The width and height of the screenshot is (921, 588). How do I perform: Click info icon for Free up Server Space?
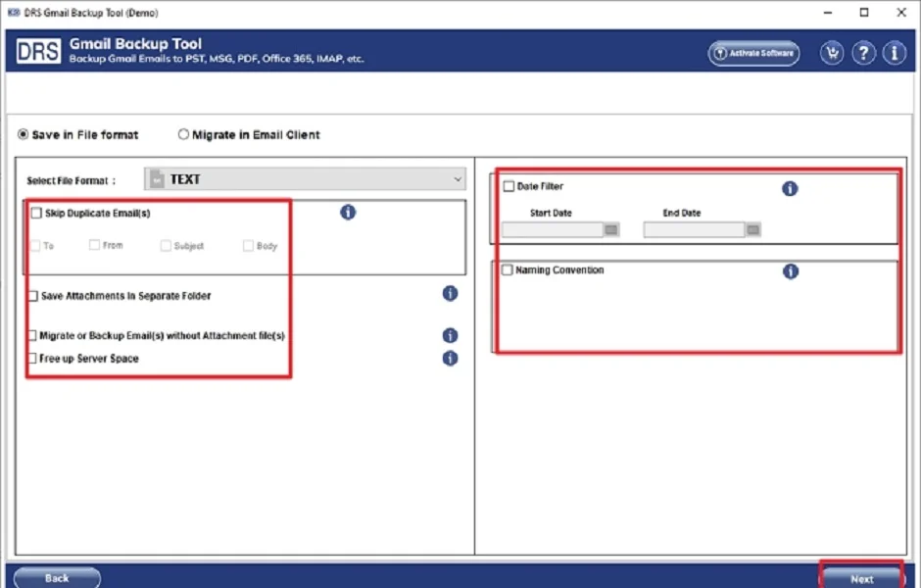tap(450, 358)
